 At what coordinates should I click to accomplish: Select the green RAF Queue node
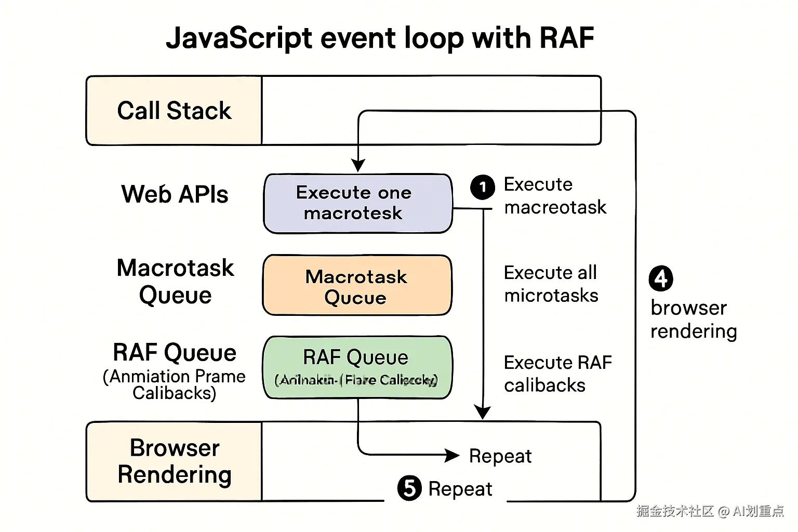357,367
